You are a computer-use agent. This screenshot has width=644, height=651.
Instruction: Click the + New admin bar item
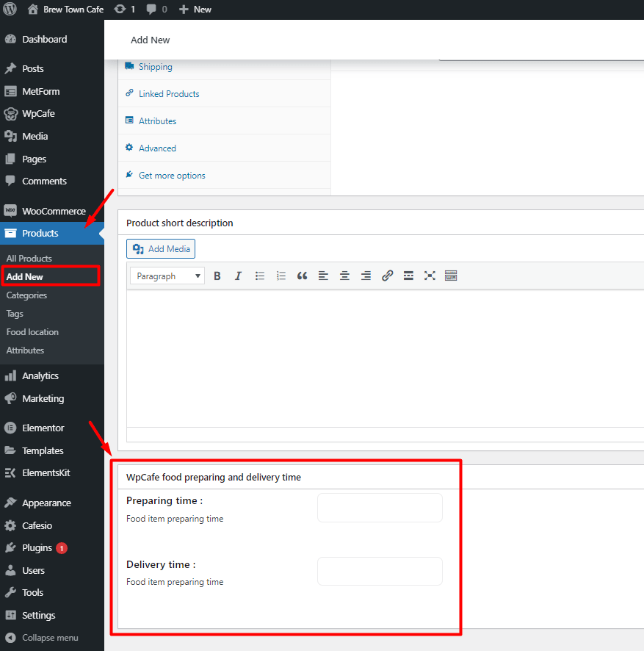pyautogui.click(x=195, y=9)
